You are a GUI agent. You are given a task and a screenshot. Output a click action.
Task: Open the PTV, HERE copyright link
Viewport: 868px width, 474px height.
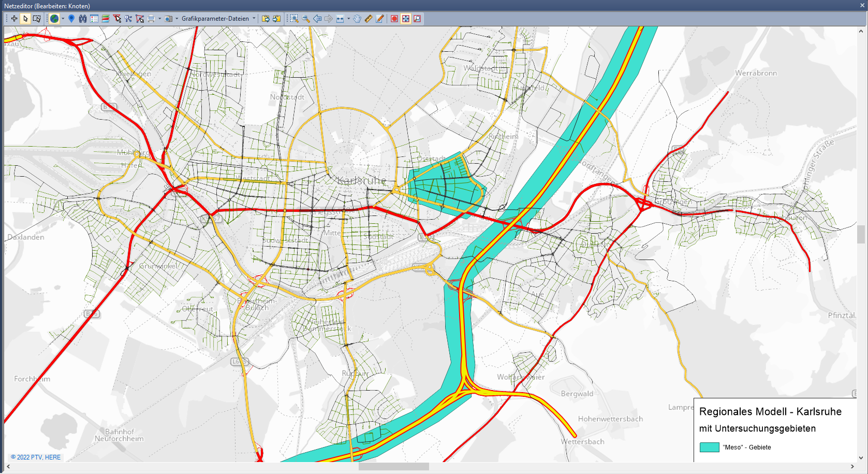36,457
